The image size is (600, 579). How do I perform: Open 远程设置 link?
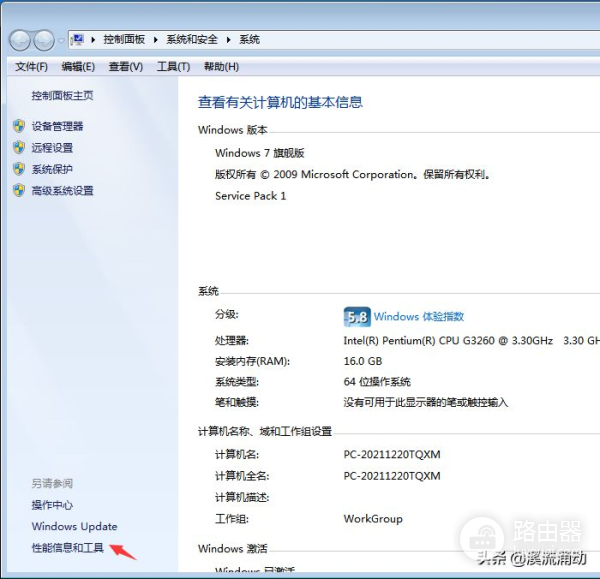(x=52, y=148)
